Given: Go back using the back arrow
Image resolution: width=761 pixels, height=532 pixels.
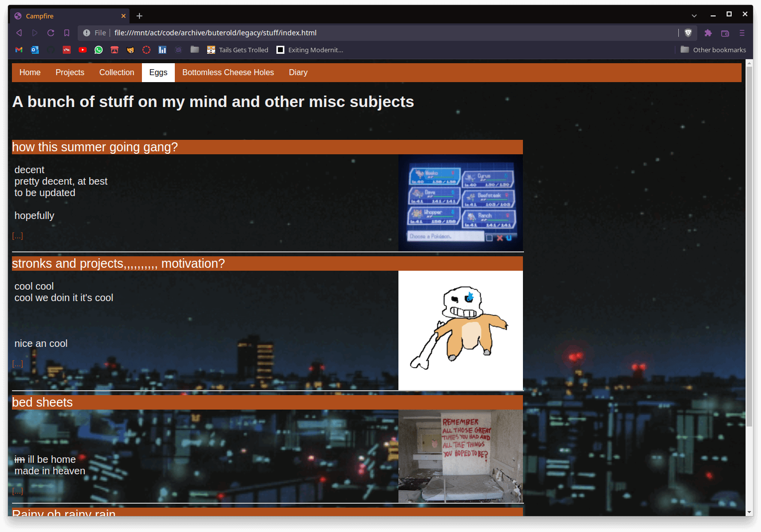Looking at the screenshot, I should tap(19, 33).
